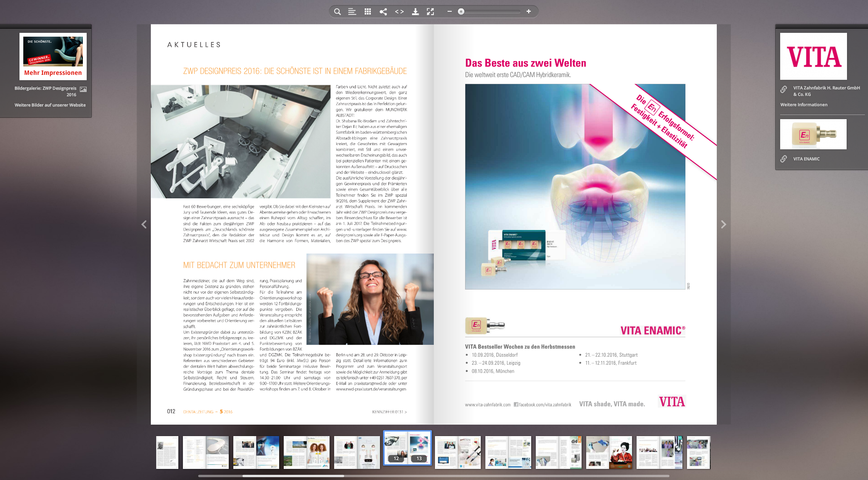Click link icon beside VITA ENAMIC
This screenshot has height=480, width=868.
(784, 159)
